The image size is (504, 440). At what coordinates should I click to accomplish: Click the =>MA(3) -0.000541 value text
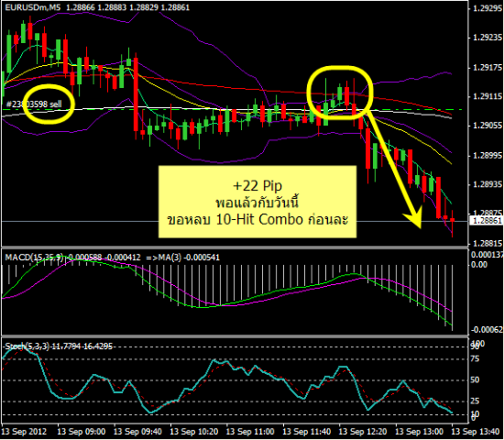pos(182,258)
